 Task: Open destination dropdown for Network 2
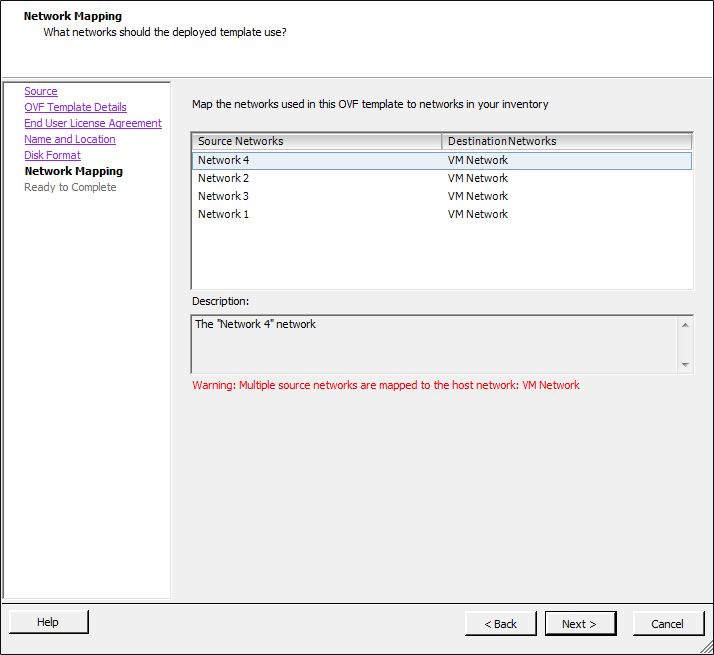coord(566,178)
